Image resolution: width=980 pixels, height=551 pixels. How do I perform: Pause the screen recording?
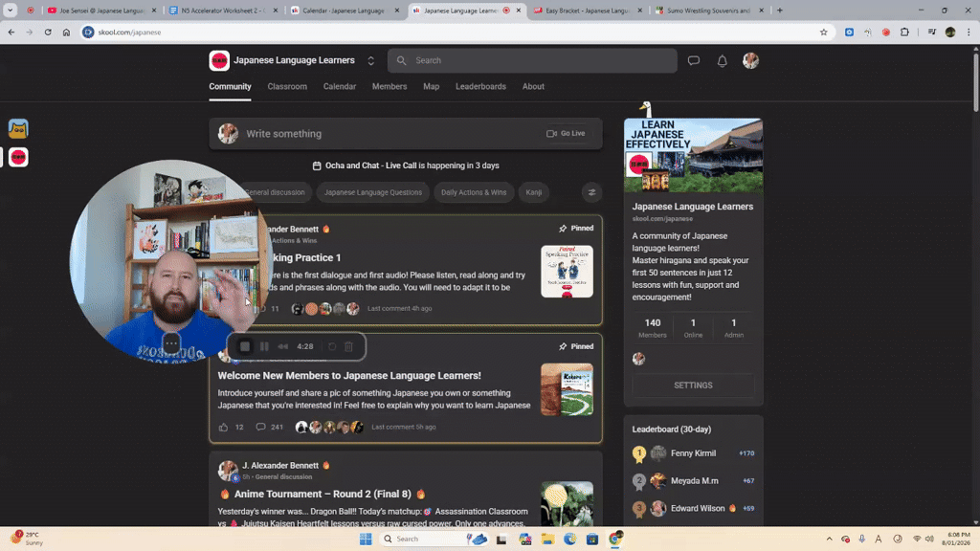pyautogui.click(x=264, y=346)
